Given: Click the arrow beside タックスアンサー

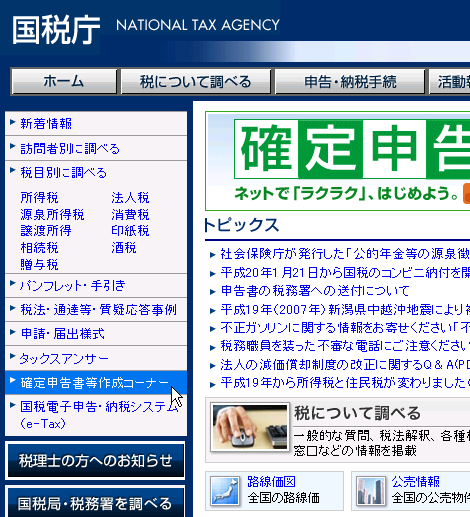Looking at the screenshot, I should click(13, 356).
